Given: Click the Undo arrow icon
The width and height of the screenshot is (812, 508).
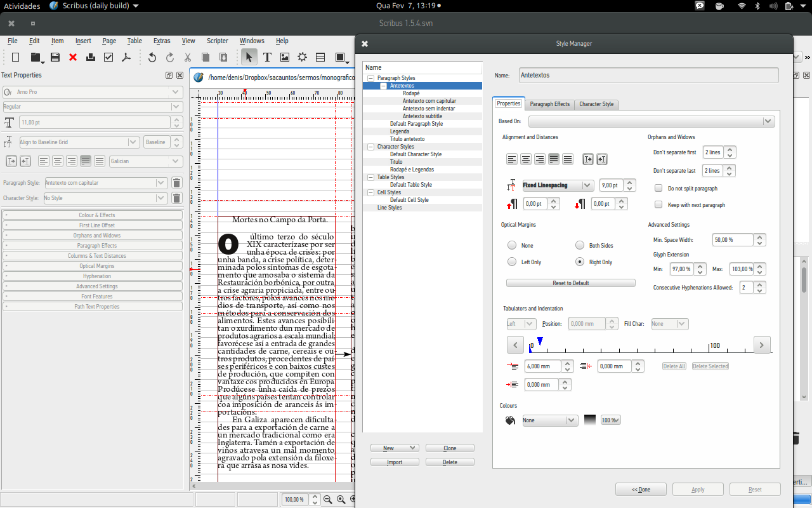Looking at the screenshot, I should (x=152, y=57).
